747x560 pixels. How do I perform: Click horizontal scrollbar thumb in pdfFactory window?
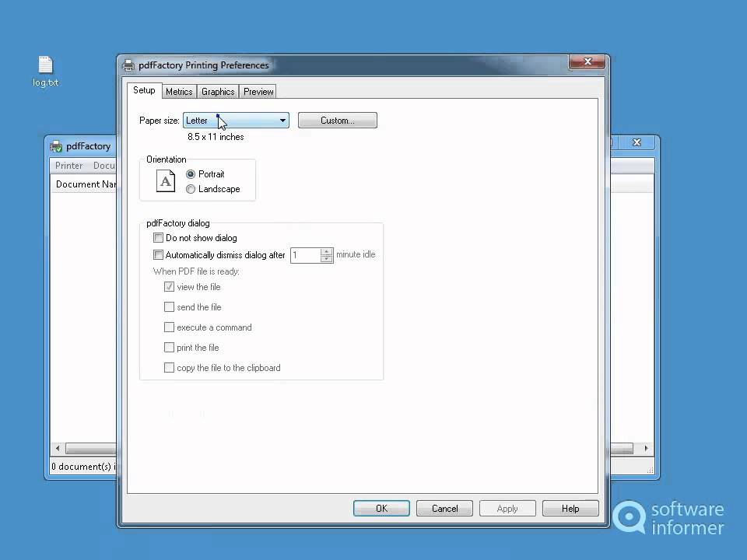tap(90, 449)
